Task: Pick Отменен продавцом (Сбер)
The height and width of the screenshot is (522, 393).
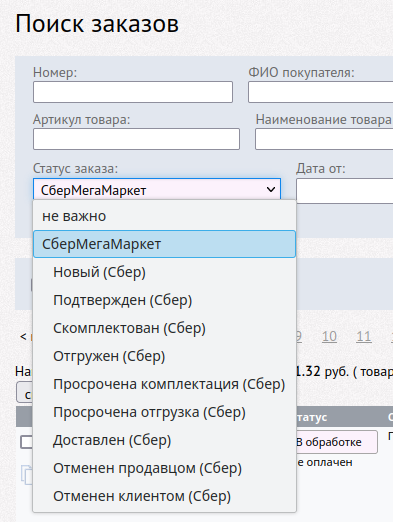Action: [x=164, y=468]
